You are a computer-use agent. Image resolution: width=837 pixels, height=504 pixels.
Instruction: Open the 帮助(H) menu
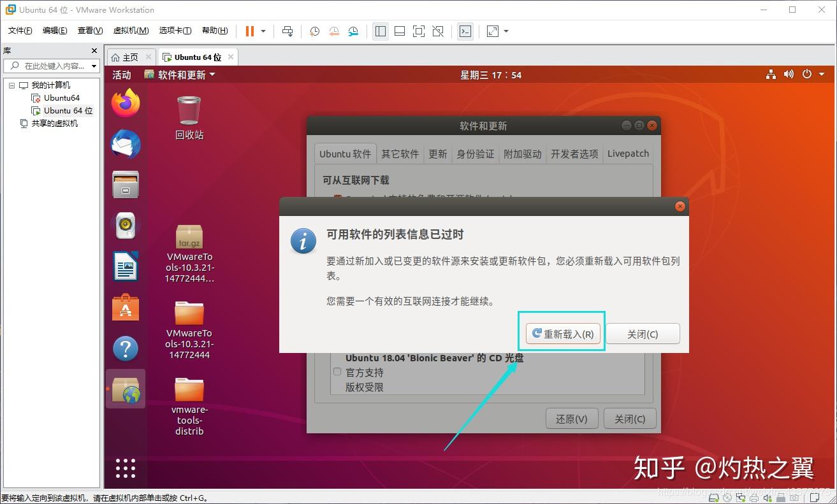215,31
